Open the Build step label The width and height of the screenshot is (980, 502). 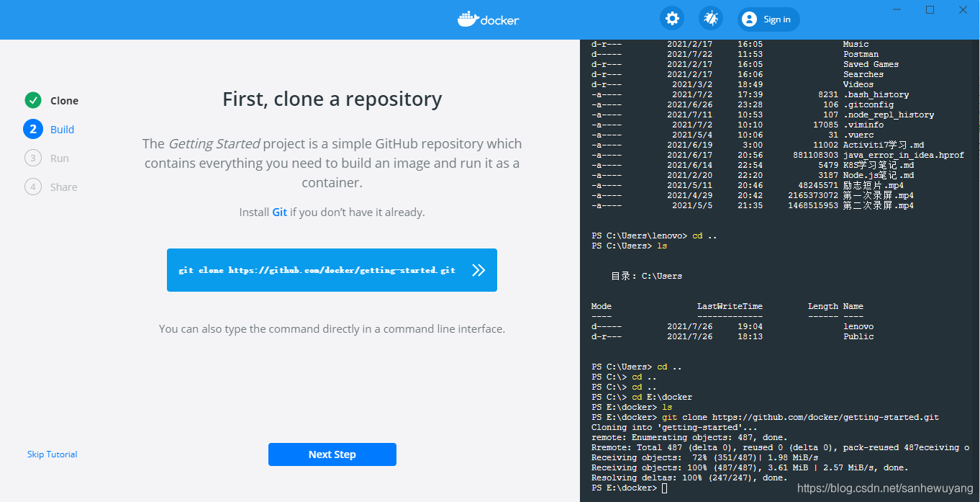(x=63, y=130)
